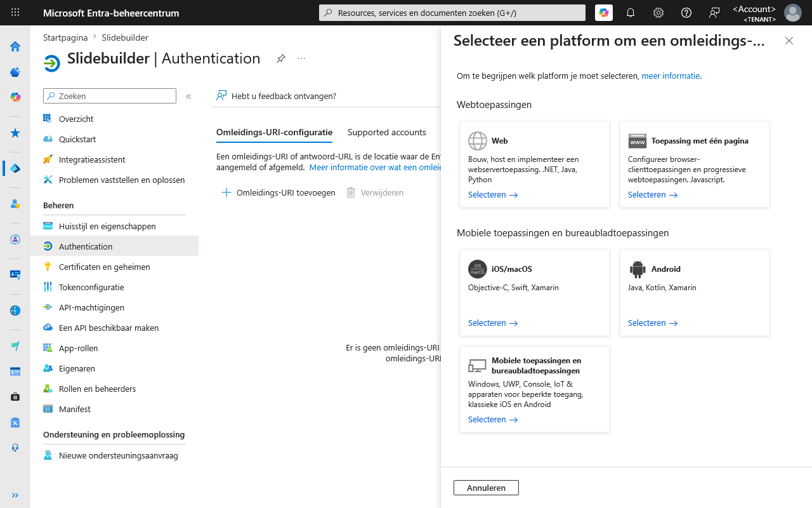Select the Web platform link
The width and height of the screenshot is (812, 508).
[493, 195]
